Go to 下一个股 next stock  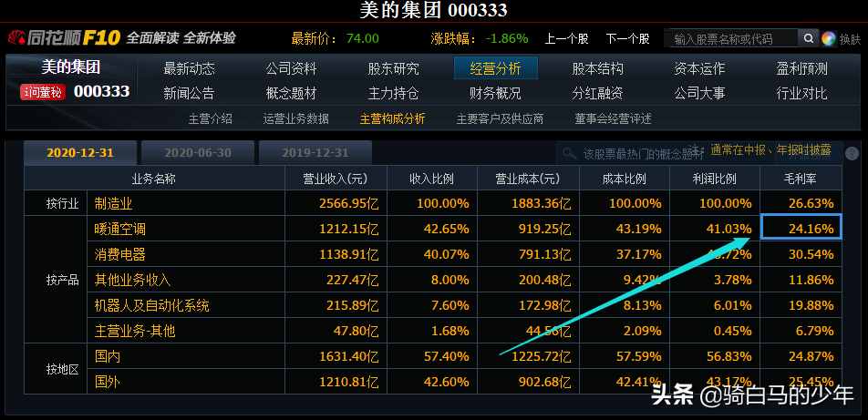[627, 39]
